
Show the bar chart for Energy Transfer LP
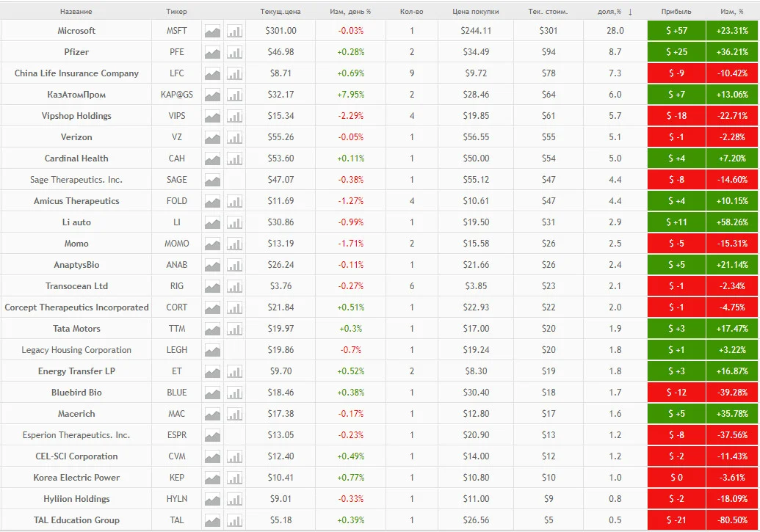point(234,373)
